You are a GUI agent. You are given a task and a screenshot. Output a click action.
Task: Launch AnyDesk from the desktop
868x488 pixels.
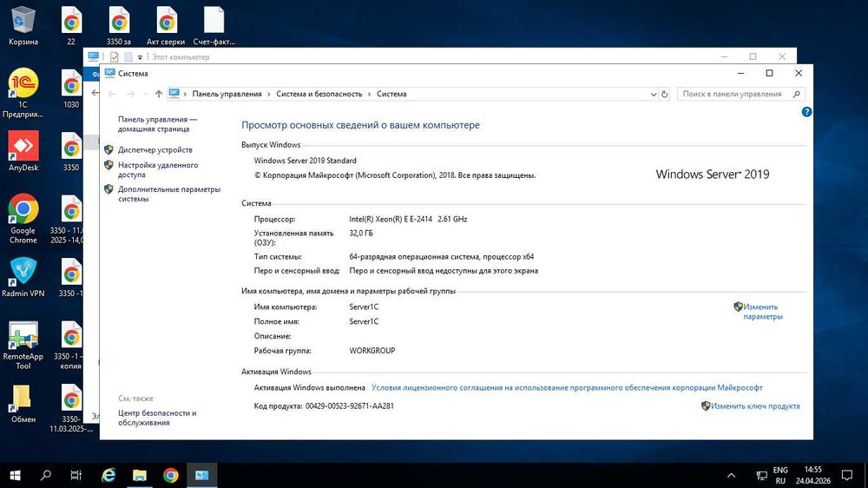23,151
